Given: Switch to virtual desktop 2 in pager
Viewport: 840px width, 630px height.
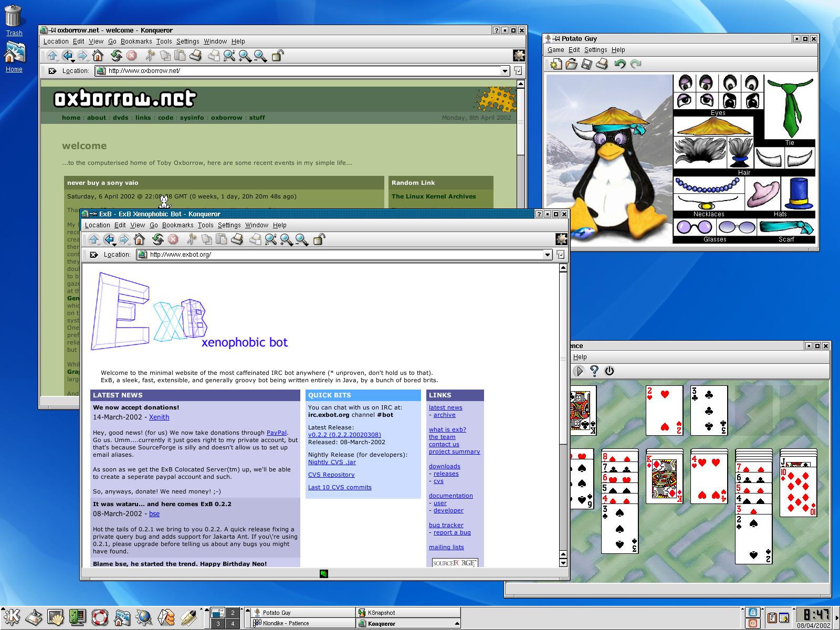Looking at the screenshot, I should (233, 613).
